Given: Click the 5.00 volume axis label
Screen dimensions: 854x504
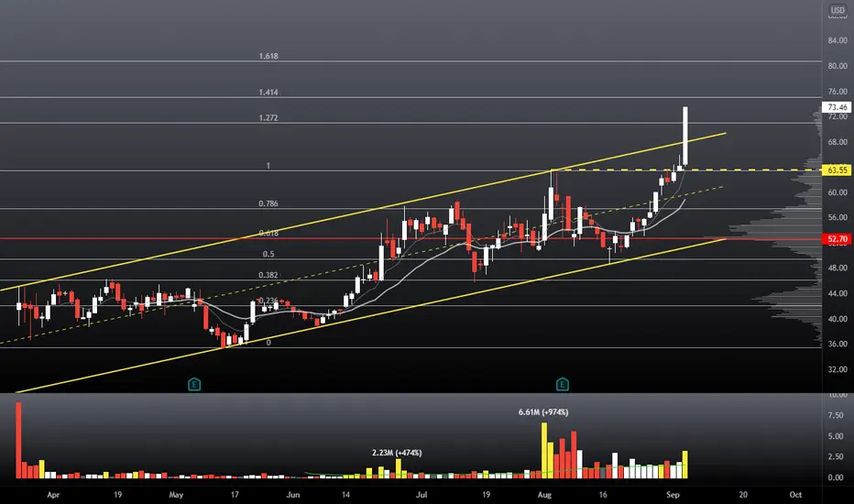Looking at the screenshot, I should pos(836,436).
